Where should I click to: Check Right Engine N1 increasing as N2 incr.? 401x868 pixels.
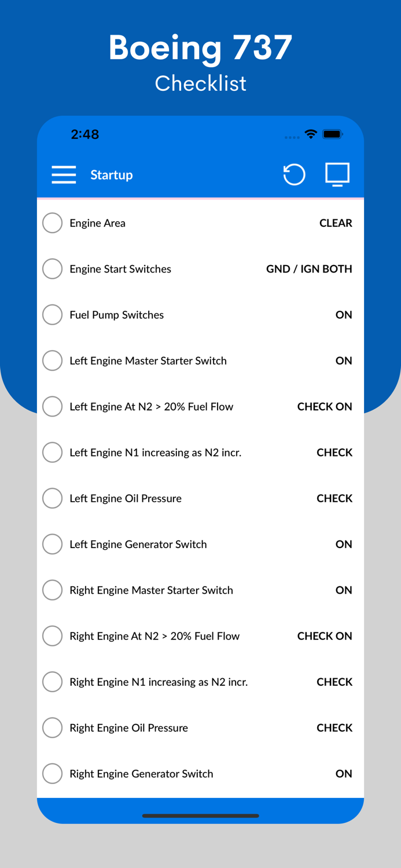[52, 682]
